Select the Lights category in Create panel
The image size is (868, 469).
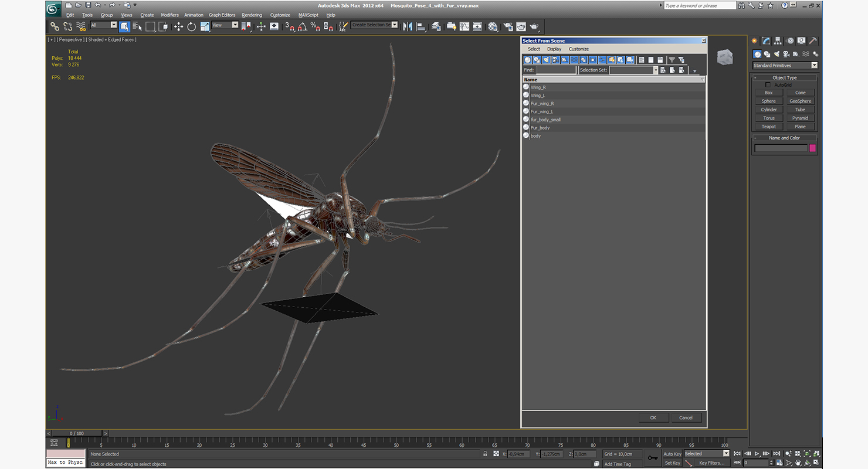tap(777, 54)
